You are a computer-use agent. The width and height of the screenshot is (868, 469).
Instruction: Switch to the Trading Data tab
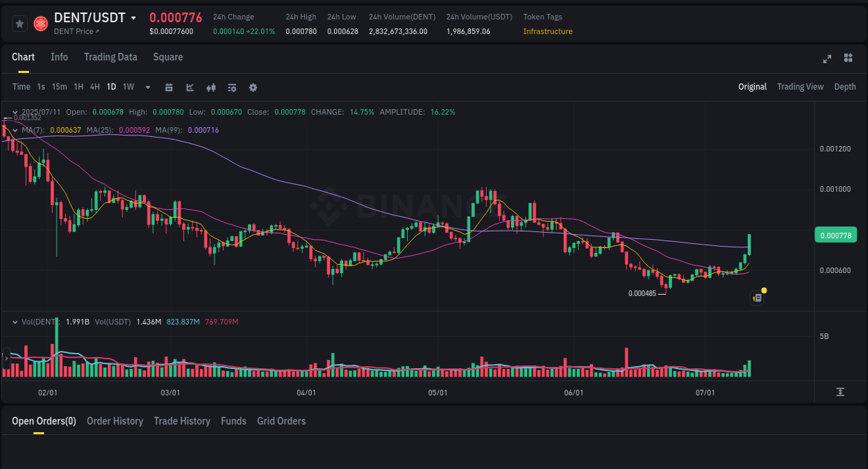click(110, 57)
